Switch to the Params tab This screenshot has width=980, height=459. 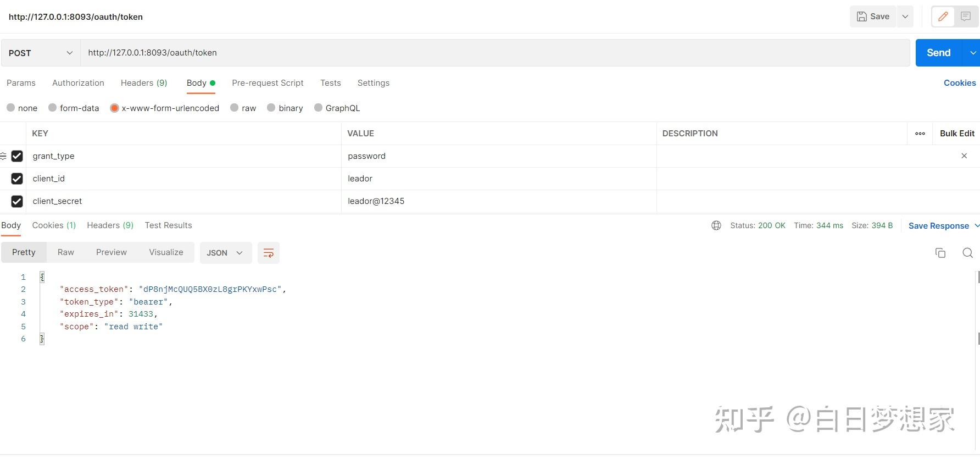pyautogui.click(x=21, y=83)
